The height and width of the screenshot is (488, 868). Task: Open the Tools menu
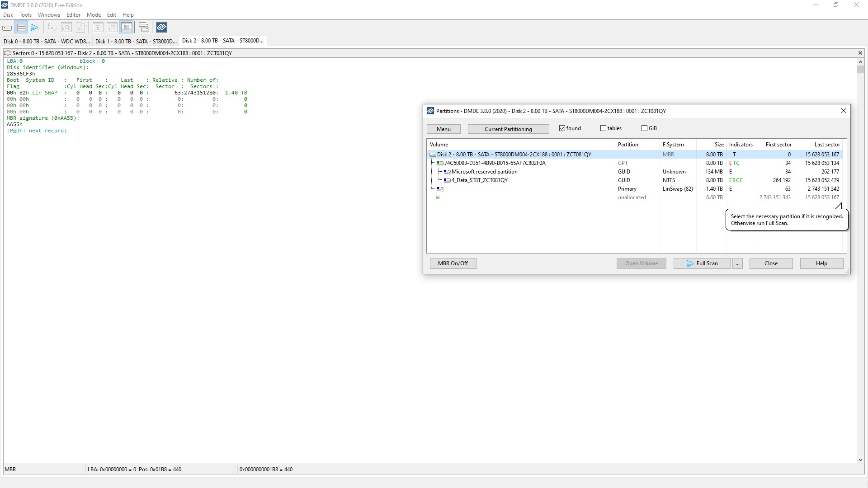(25, 15)
